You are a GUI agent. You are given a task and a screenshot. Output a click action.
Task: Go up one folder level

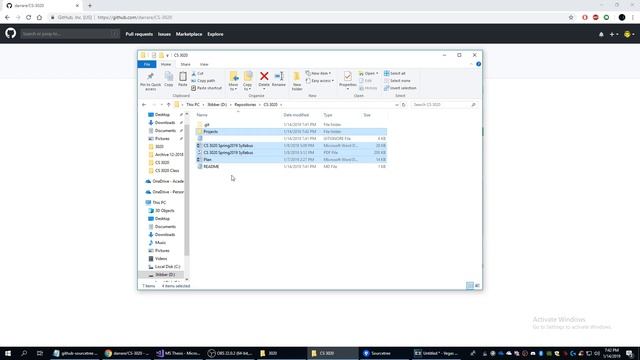tap(169, 105)
